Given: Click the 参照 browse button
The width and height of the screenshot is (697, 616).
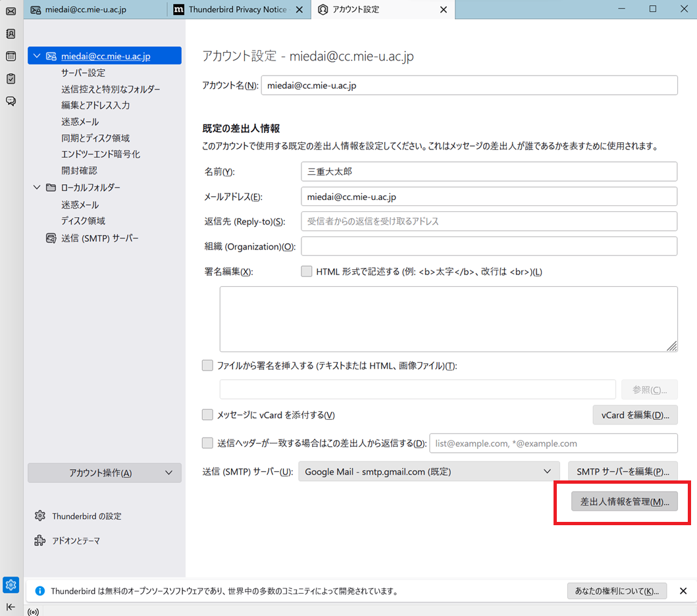Looking at the screenshot, I should click(x=650, y=390).
